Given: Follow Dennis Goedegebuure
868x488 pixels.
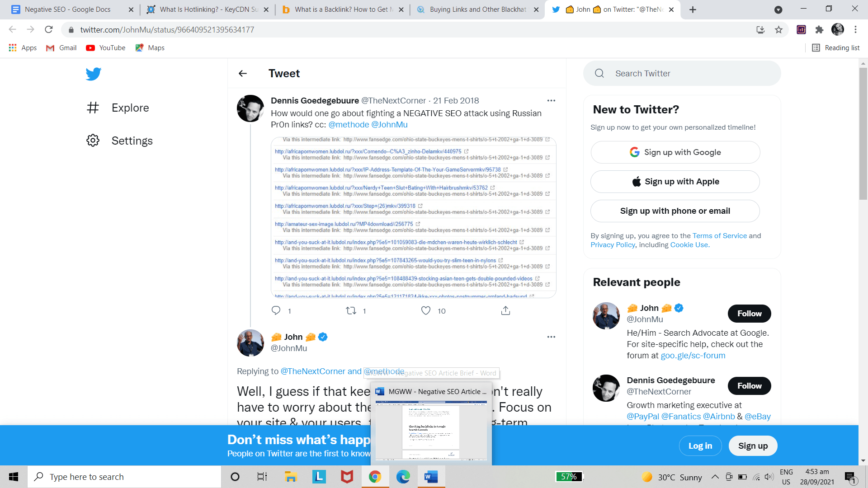Looking at the screenshot, I should 749,386.
